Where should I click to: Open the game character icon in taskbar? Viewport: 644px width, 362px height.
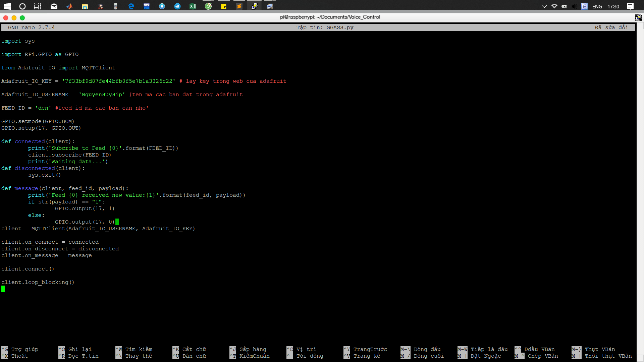100,6
